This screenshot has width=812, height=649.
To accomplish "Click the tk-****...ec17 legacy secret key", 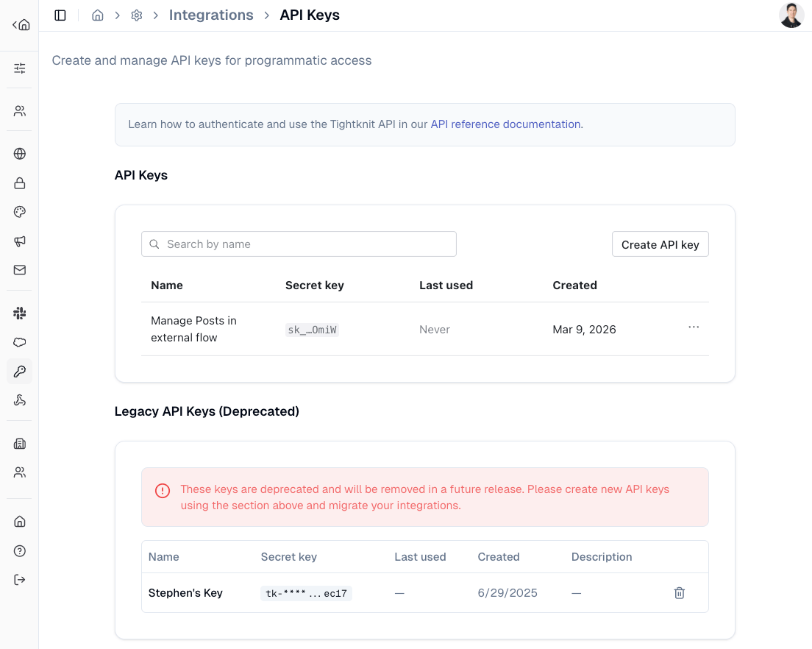I will coord(306,593).
